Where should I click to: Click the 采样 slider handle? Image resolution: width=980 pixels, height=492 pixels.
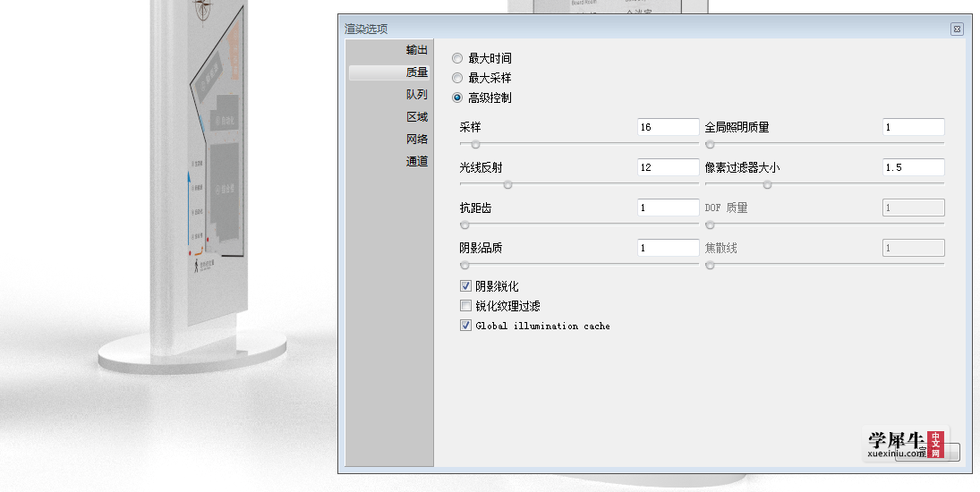(x=475, y=144)
